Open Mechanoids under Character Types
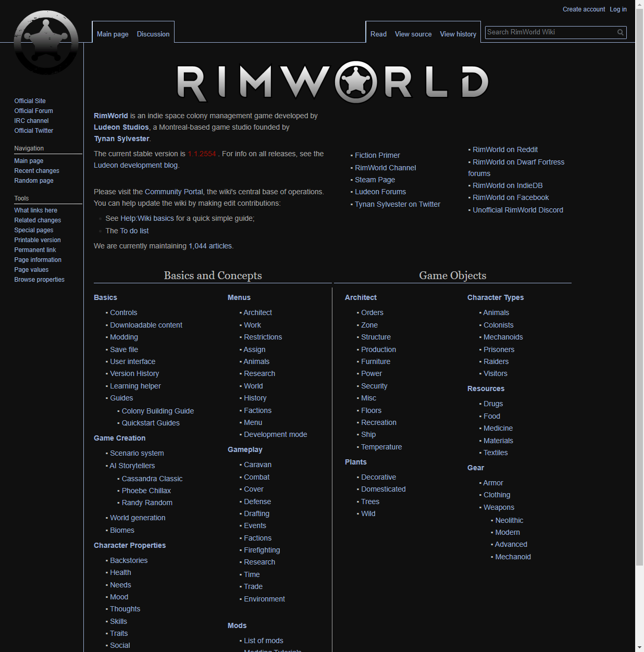 tap(503, 337)
